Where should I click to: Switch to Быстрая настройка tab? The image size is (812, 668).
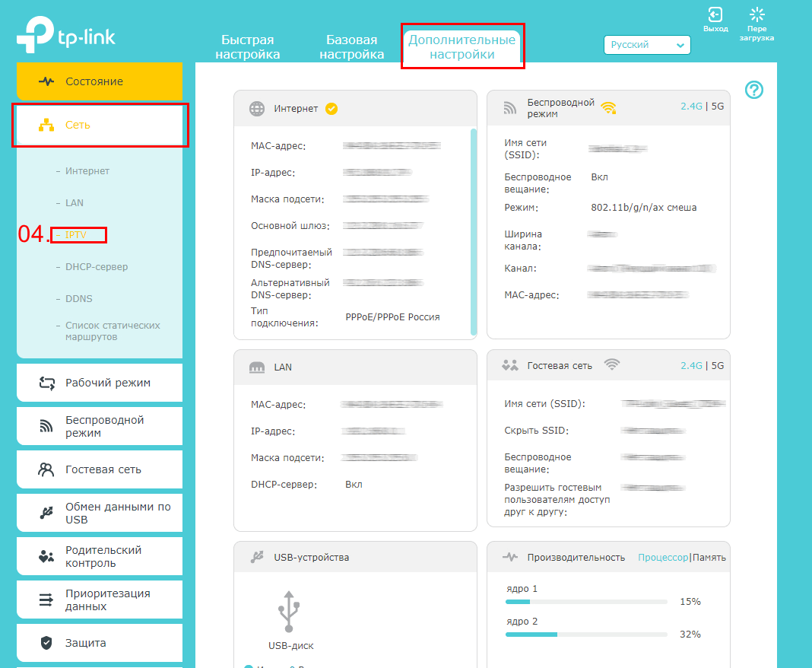coord(247,46)
